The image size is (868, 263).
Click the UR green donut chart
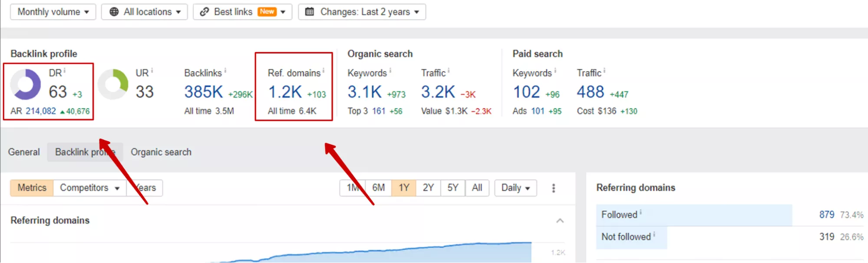[113, 84]
